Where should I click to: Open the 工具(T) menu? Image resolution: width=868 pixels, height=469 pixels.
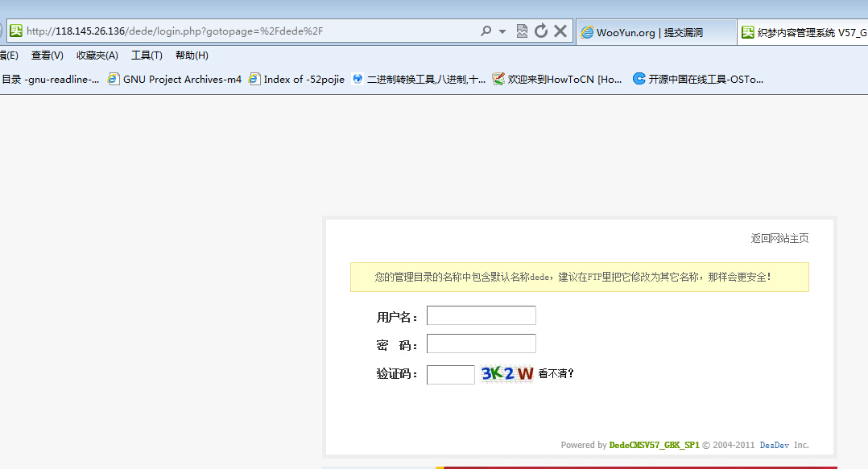tap(147, 56)
